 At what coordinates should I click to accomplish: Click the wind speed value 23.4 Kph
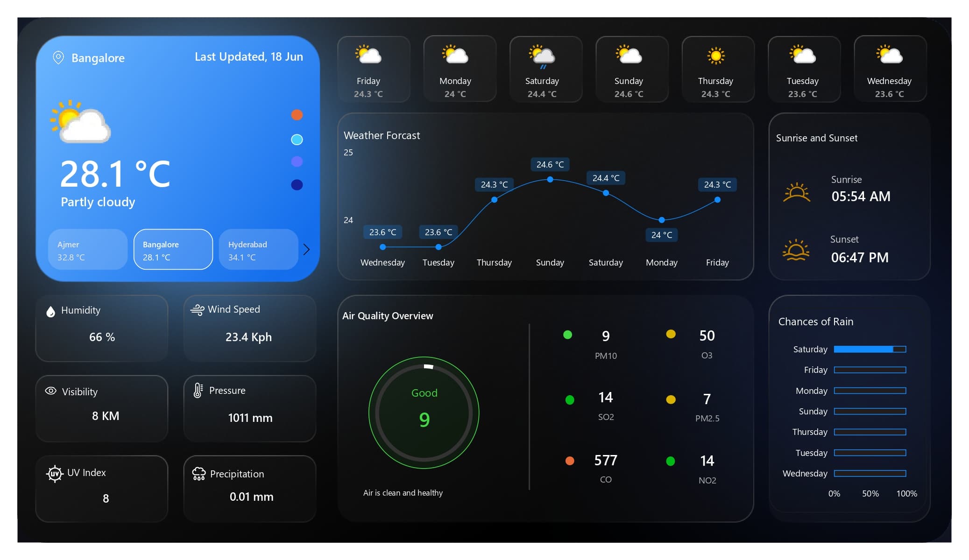(248, 337)
